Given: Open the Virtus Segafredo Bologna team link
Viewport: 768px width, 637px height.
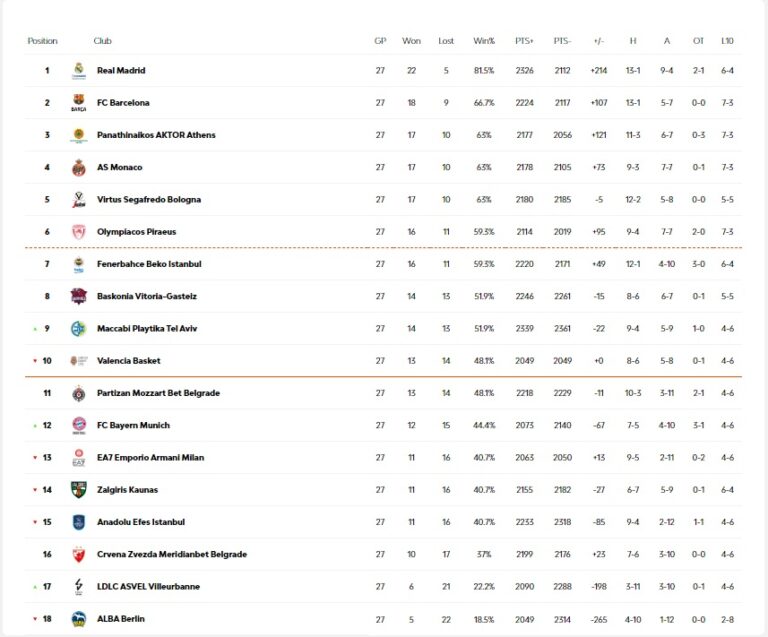Looking at the screenshot, I should [149, 200].
